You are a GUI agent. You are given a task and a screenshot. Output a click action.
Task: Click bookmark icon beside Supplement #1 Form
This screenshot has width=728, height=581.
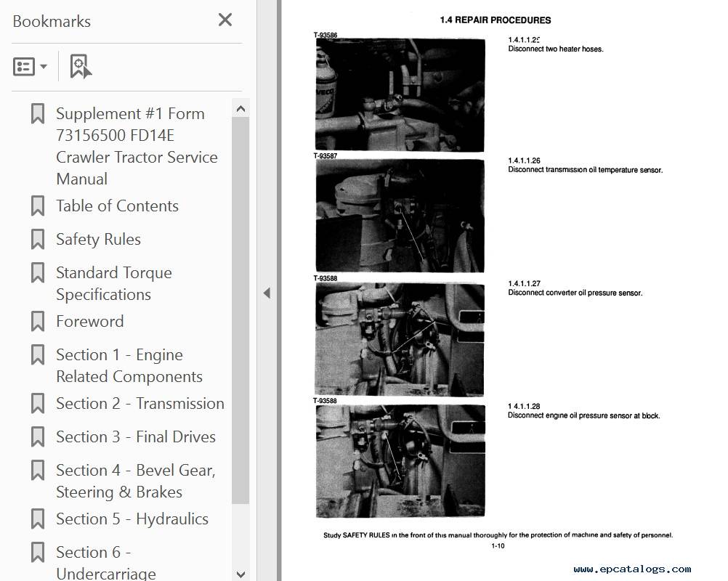(x=38, y=114)
